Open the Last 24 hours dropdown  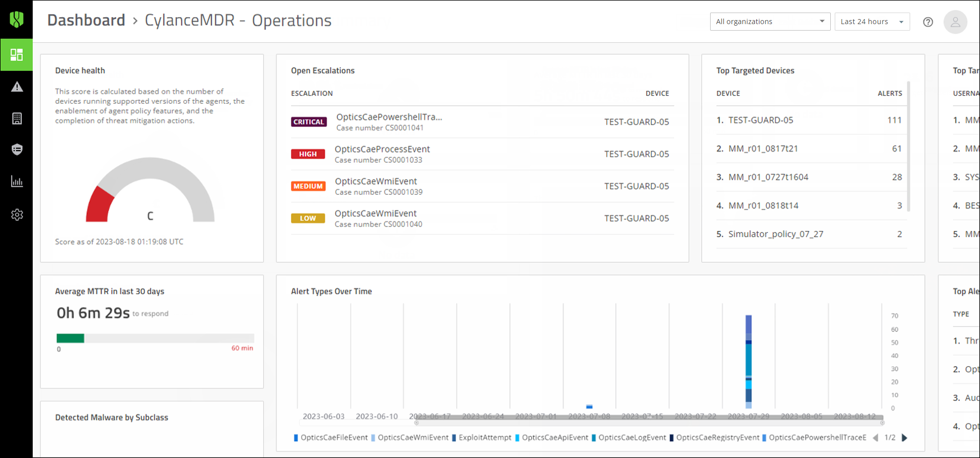(872, 22)
